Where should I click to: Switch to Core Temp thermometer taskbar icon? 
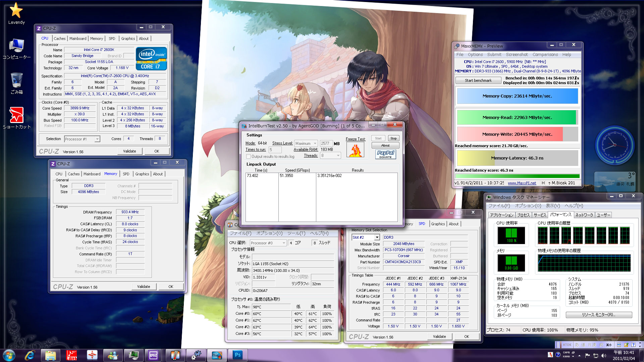[x=175, y=355]
